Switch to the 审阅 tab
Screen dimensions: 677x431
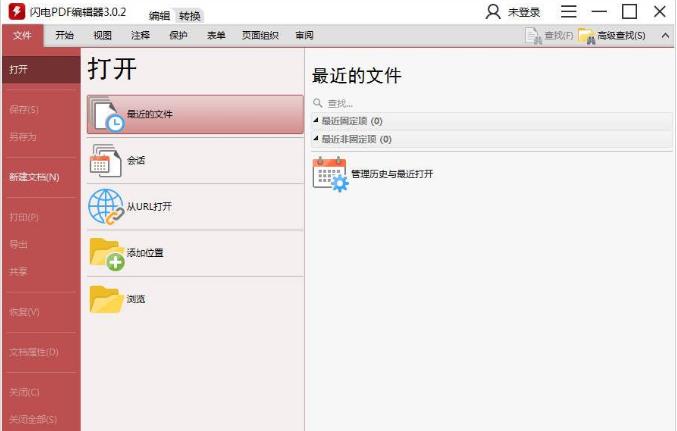click(x=304, y=35)
